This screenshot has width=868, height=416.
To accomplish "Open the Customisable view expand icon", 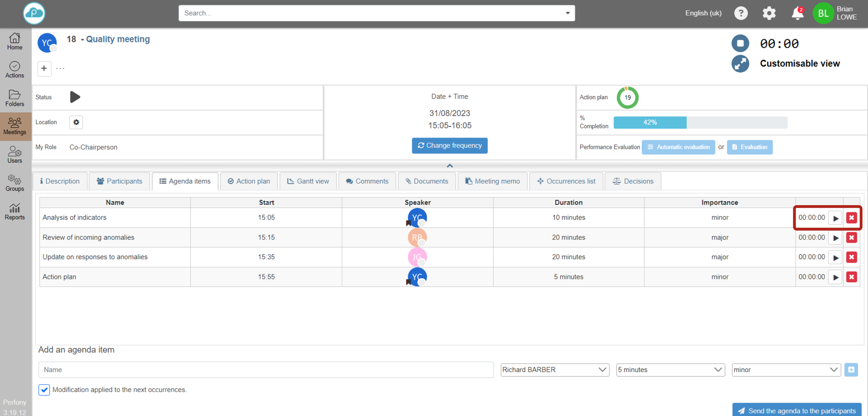I will pos(740,63).
